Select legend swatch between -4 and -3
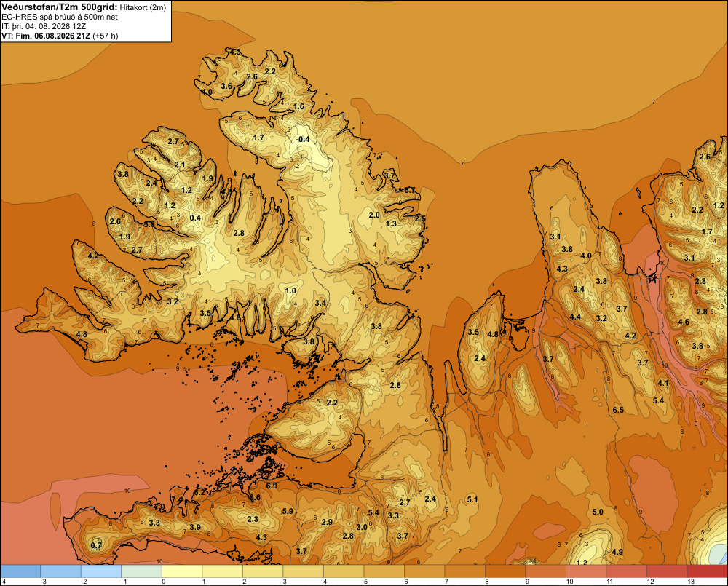This screenshot has width=728, height=586. tap(20, 571)
